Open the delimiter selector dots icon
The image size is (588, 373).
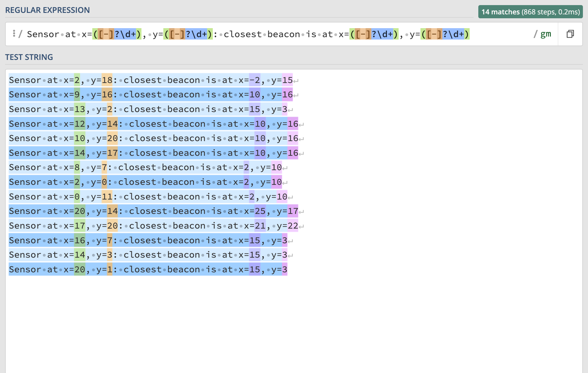pos(14,34)
